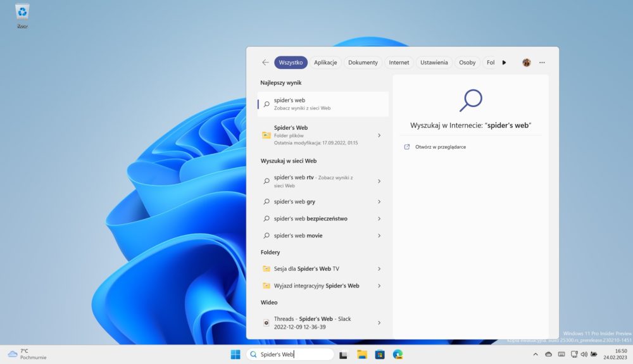Open the weather widget showing 7°C
This screenshot has width=633, height=364.
pyautogui.click(x=27, y=354)
